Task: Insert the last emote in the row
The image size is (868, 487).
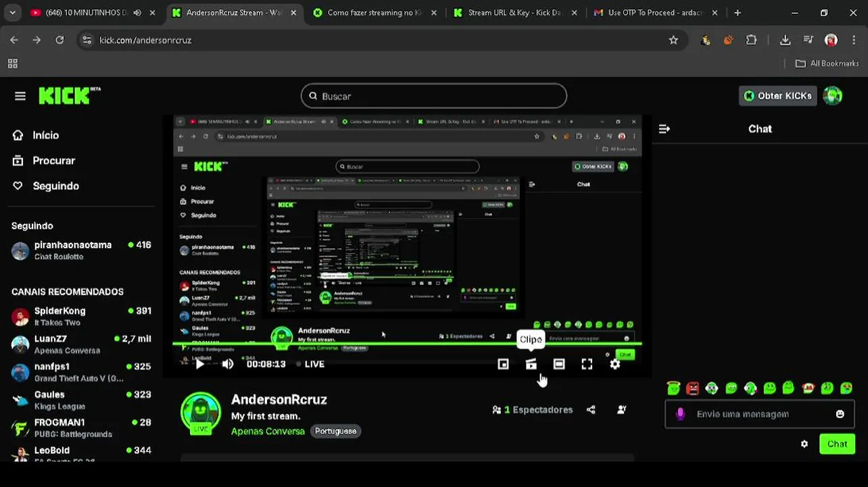Action: coord(846,388)
